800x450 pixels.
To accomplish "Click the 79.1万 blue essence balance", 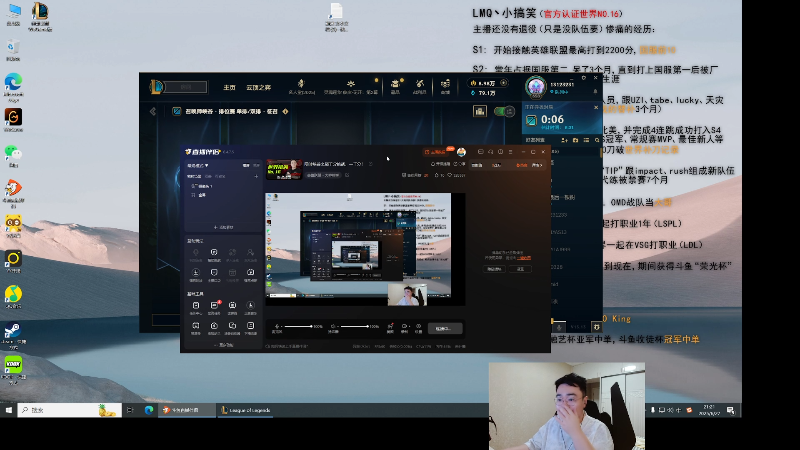I will 483,93.
